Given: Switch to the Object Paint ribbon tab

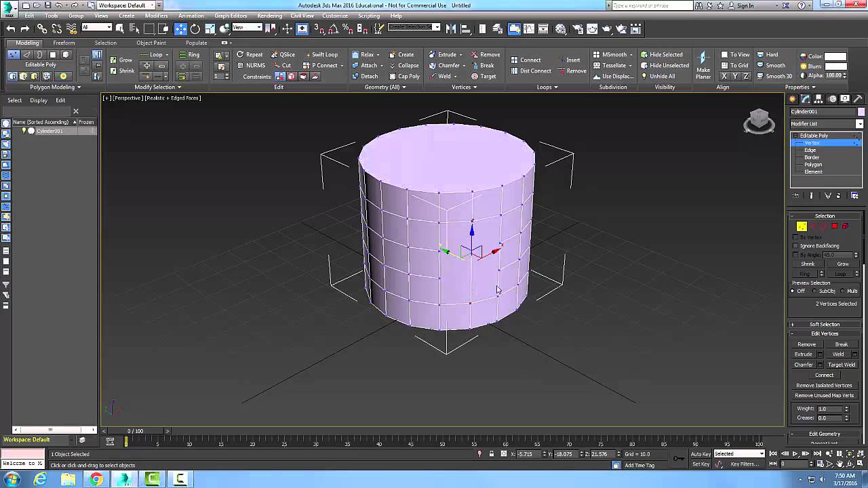Looking at the screenshot, I should point(151,43).
